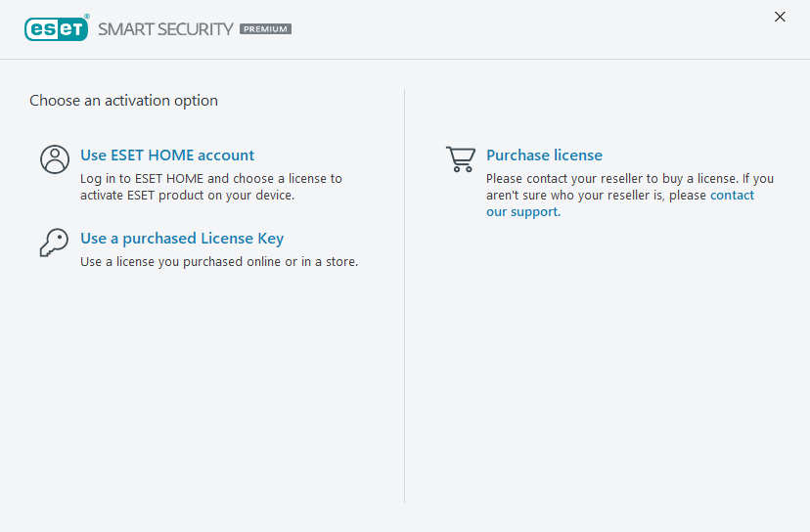Click the 'Log in to ESET HOME' description

[210, 179]
